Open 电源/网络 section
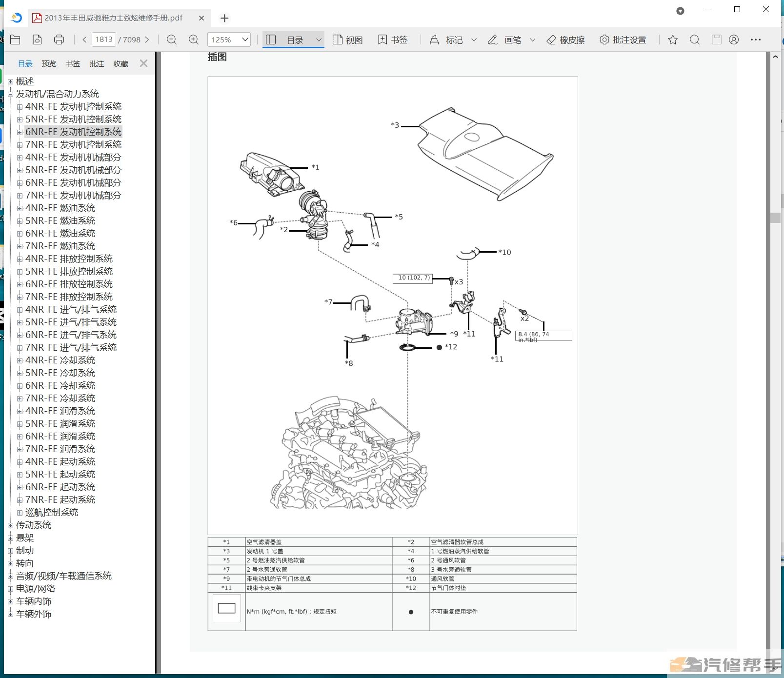The image size is (784, 678). [x=36, y=588]
